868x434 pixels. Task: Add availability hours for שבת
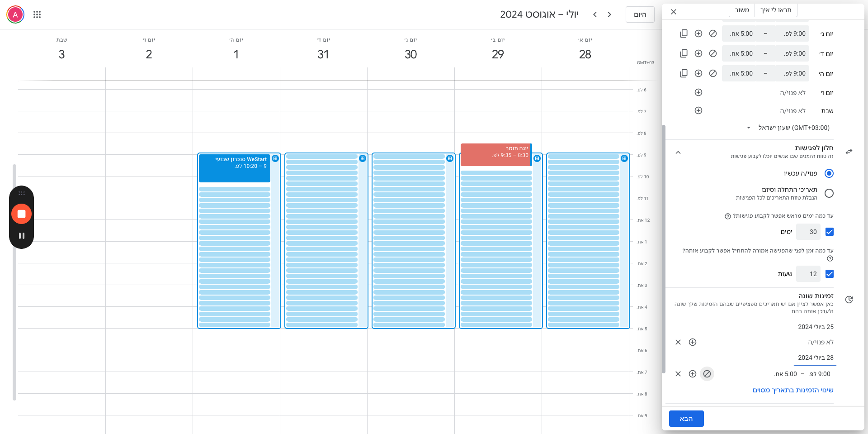(698, 110)
